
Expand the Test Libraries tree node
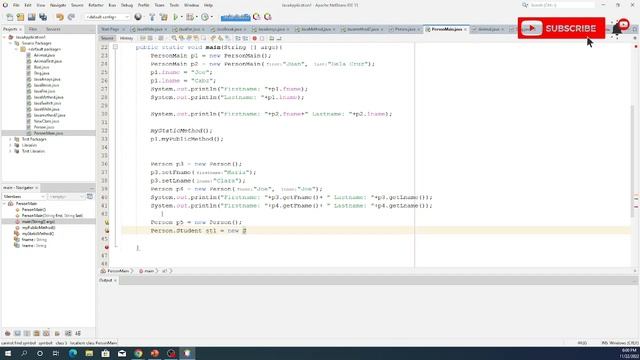pyautogui.click(x=11, y=151)
